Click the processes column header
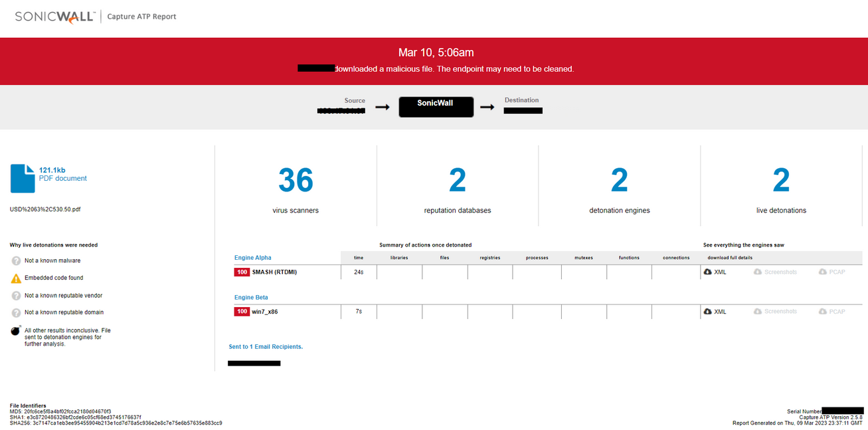The width and height of the screenshot is (868, 430). [537, 258]
